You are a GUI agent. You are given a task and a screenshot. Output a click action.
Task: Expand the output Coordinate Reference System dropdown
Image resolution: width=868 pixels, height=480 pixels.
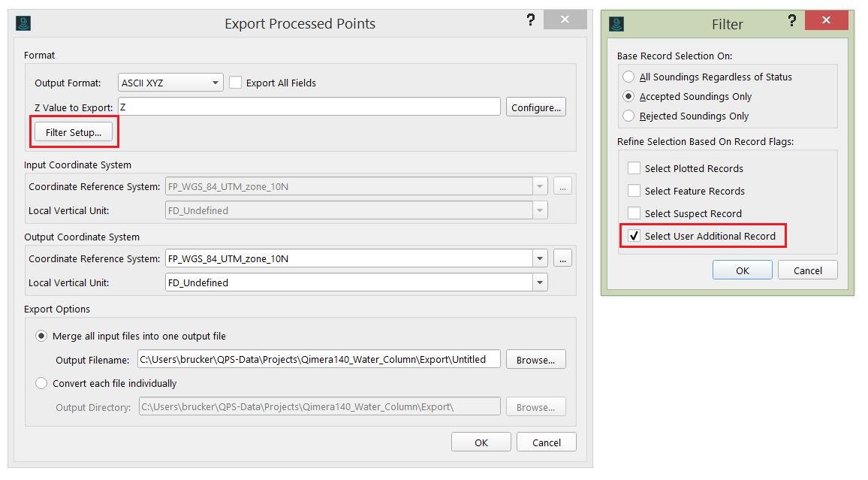coord(540,258)
